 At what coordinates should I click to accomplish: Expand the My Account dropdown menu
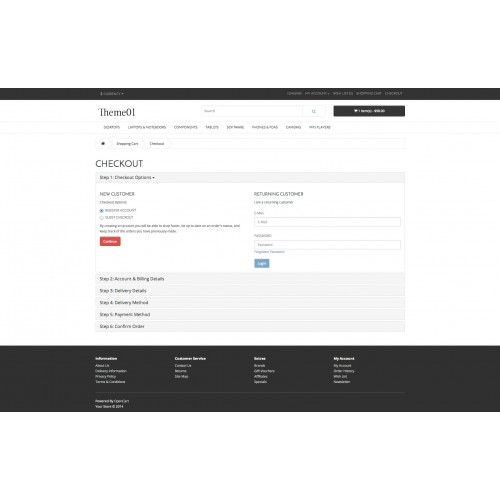click(x=317, y=93)
